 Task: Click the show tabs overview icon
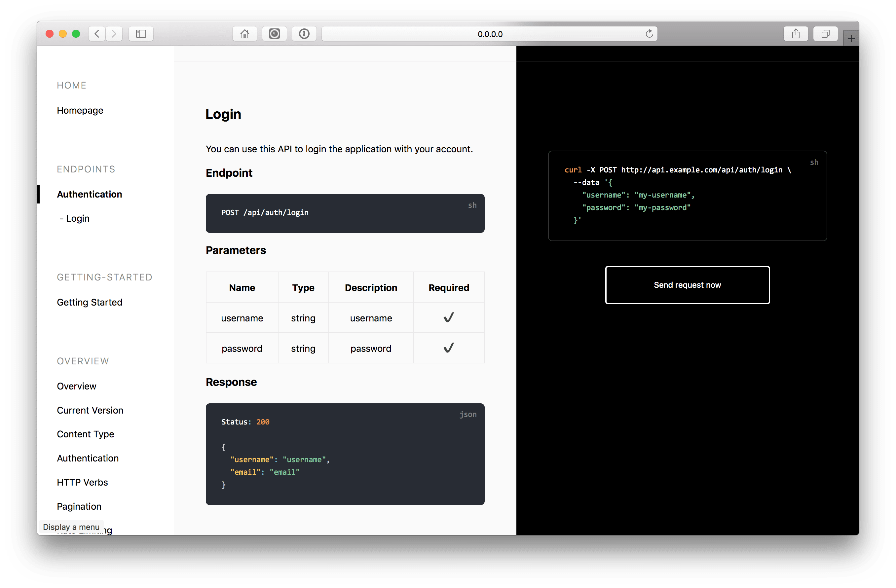click(825, 34)
